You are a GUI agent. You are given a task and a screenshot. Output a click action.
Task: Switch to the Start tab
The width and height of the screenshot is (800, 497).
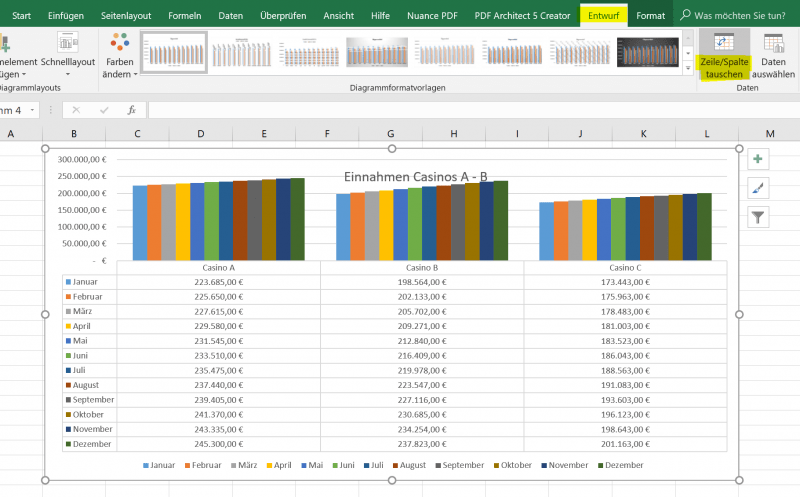click(x=21, y=15)
